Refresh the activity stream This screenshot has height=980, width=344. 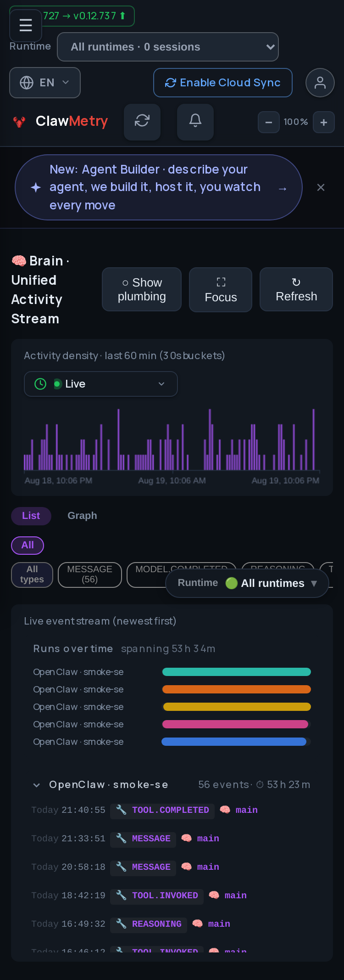tap(296, 289)
